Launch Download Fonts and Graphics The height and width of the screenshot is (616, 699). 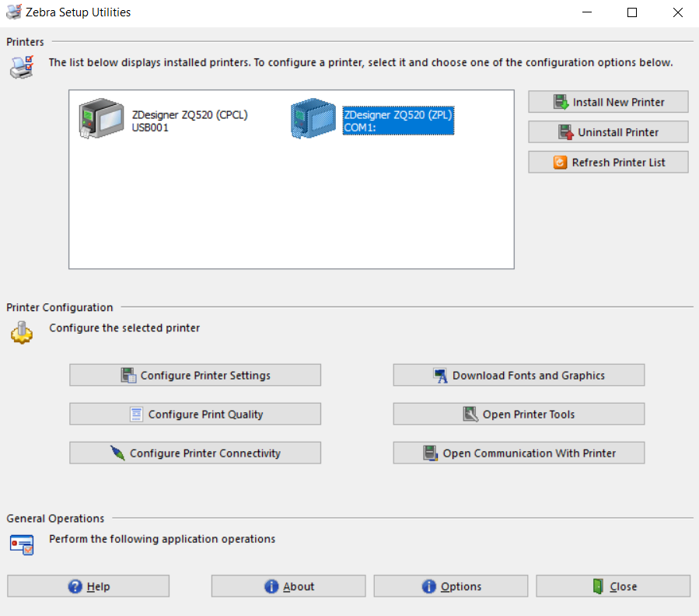[x=518, y=374]
